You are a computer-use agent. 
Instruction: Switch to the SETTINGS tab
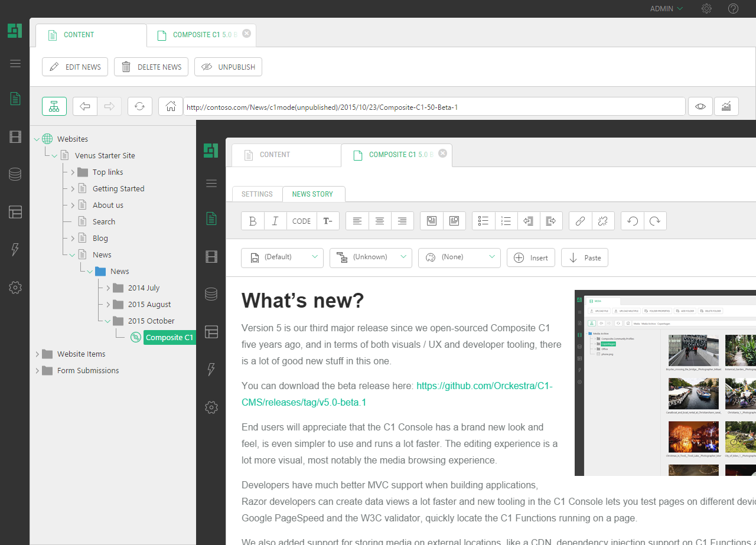tap(257, 194)
